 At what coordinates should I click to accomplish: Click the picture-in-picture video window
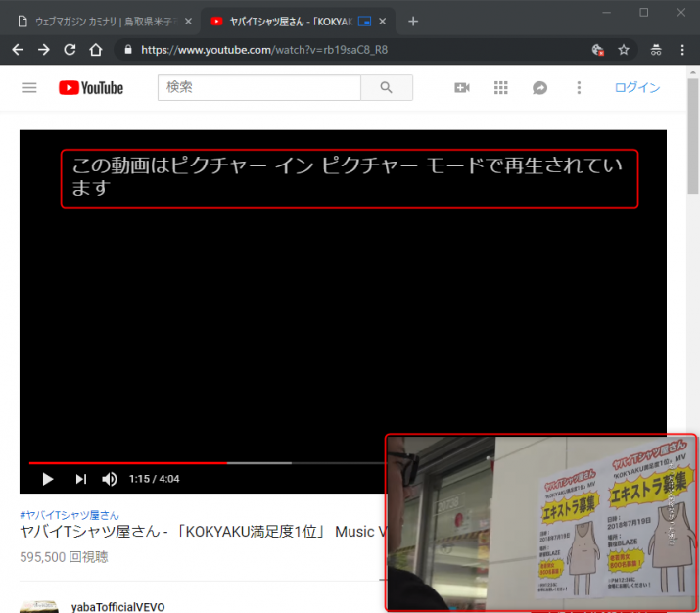(x=540, y=523)
